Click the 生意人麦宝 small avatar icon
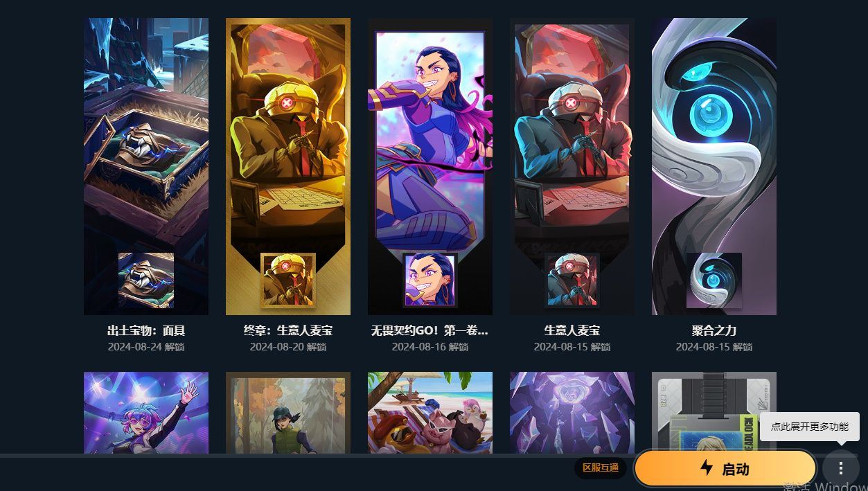The image size is (868, 491). click(x=572, y=280)
